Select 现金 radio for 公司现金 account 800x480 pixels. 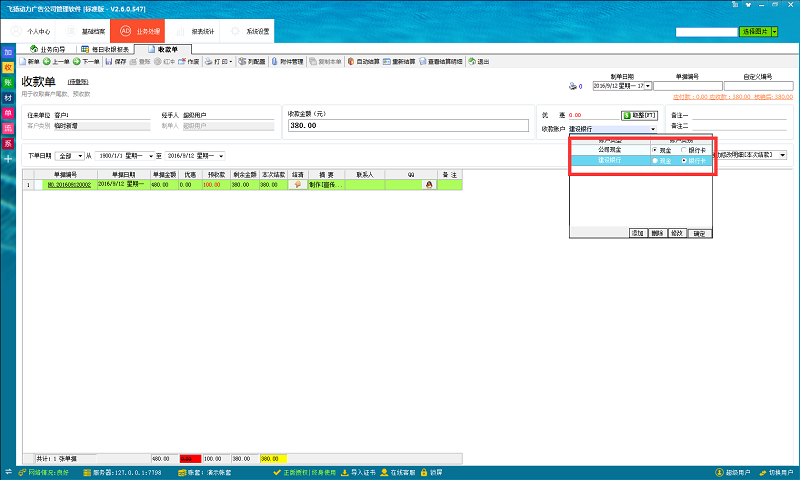654,150
